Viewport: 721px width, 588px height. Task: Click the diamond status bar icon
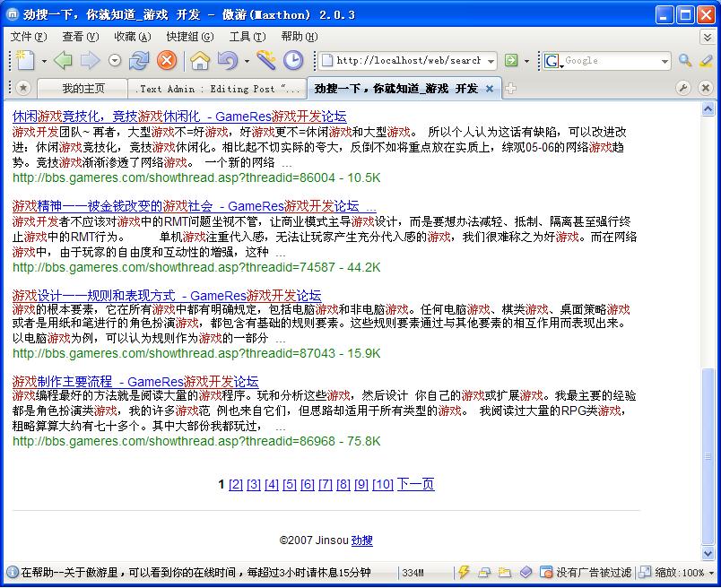[526, 573]
